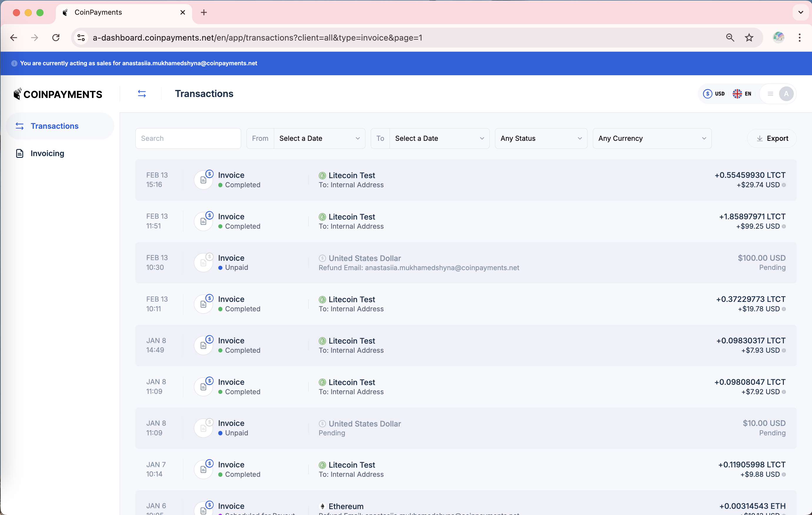Open the account avatar menu
The height and width of the screenshot is (515, 812).
point(786,94)
